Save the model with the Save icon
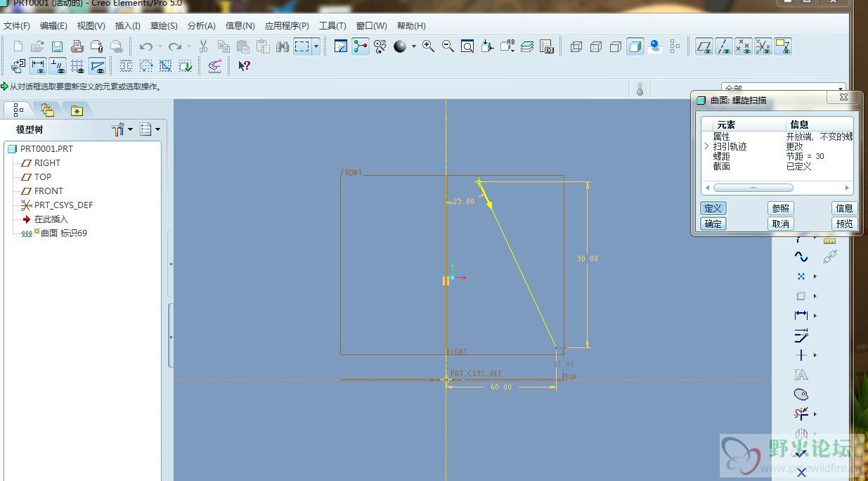The width and height of the screenshot is (868, 481). tap(57, 47)
